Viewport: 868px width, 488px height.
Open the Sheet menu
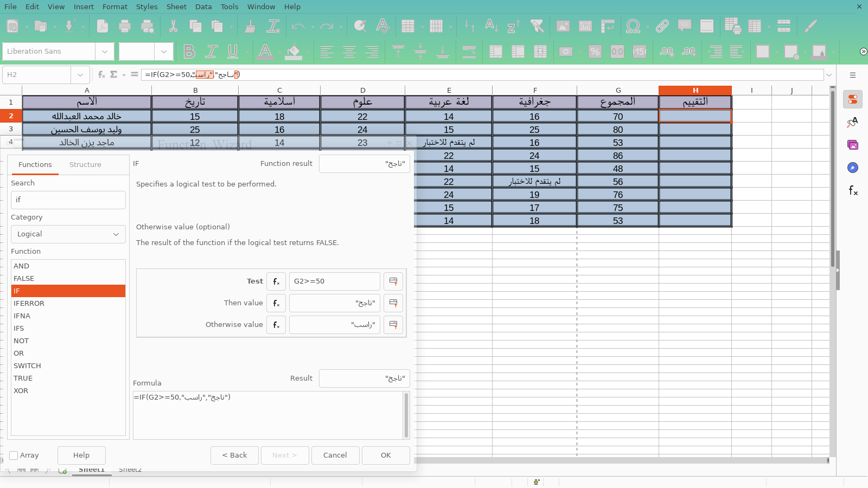tap(176, 7)
